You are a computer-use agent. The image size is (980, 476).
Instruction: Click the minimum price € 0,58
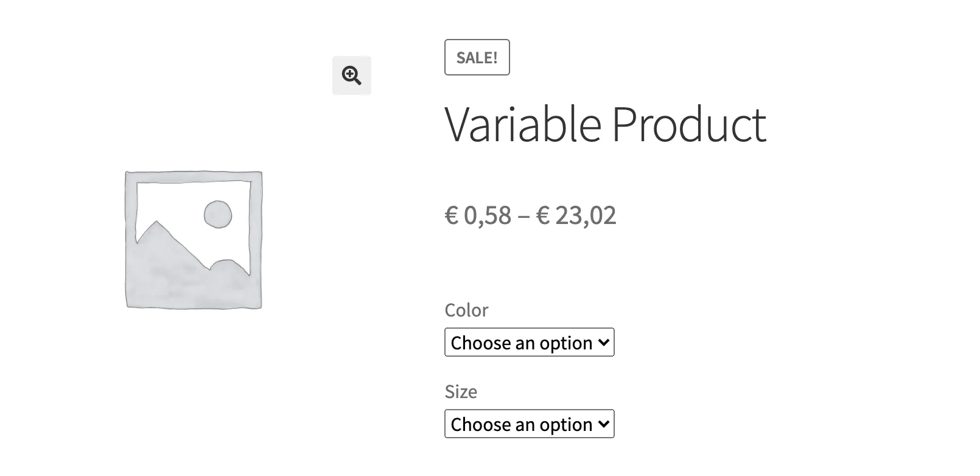(478, 215)
